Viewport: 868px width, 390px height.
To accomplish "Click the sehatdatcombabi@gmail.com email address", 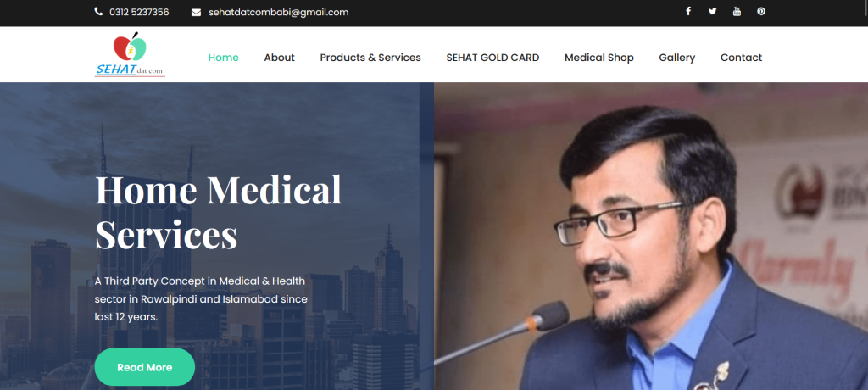I will coord(278,12).
